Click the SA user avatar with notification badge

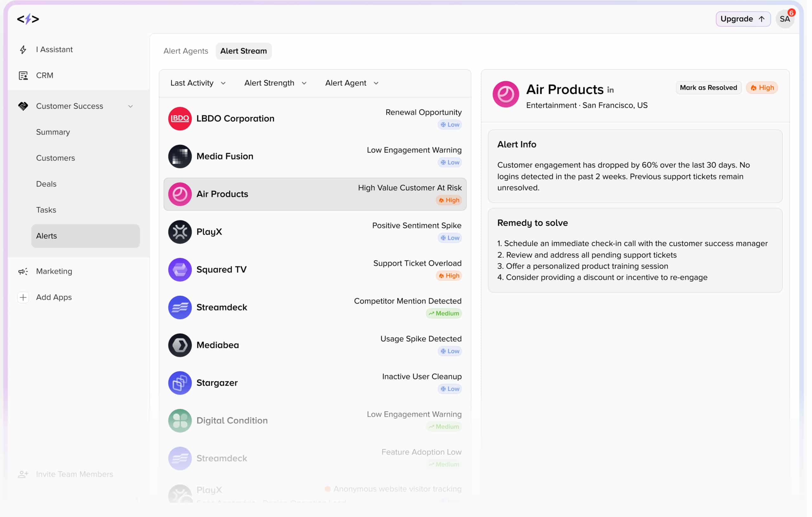(x=785, y=19)
